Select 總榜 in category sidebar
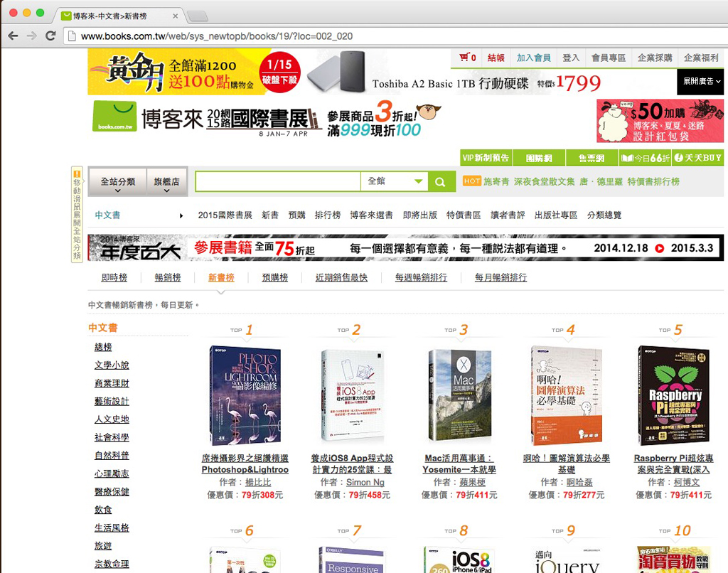This screenshot has height=573, width=728. 103,347
